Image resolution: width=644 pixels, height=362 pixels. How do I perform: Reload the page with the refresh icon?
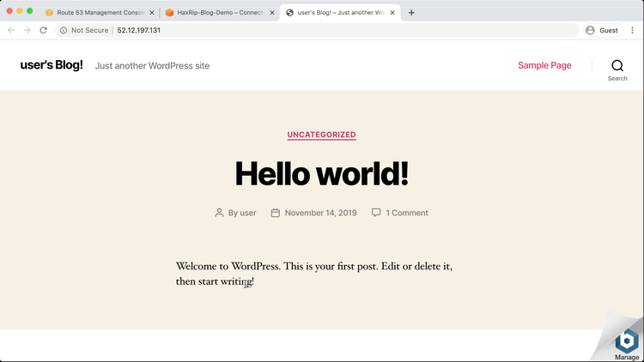coord(43,30)
